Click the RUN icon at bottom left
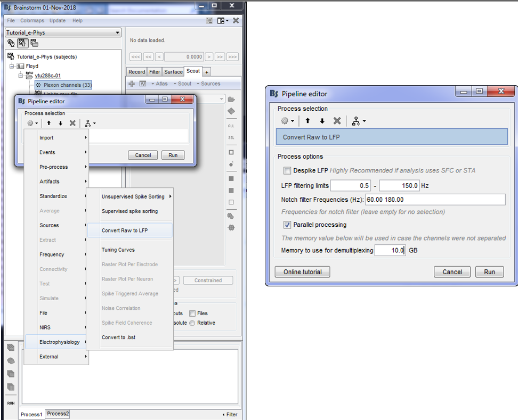This screenshot has height=420, width=518. coord(11,403)
